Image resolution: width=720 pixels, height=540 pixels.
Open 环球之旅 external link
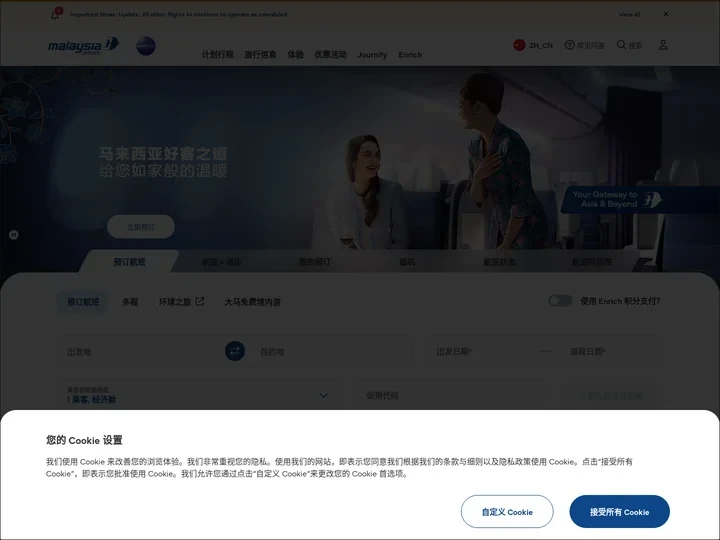click(181, 302)
